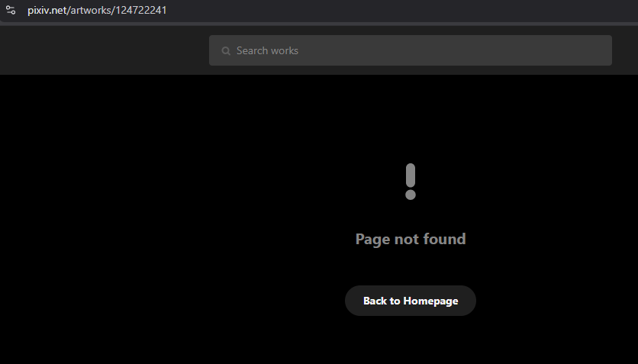The height and width of the screenshot is (364, 638).
Task: Click the gray exclamation mark icon
Action: (x=410, y=182)
